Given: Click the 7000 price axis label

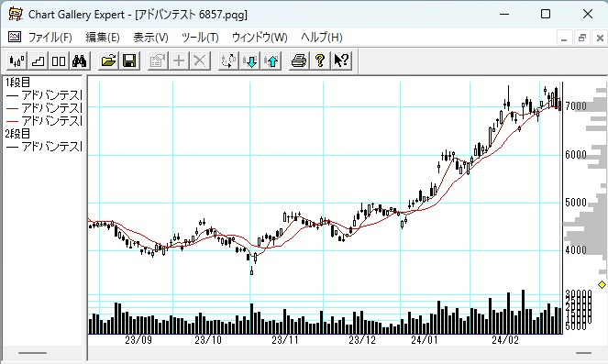Looking at the screenshot, I should click(x=575, y=105).
